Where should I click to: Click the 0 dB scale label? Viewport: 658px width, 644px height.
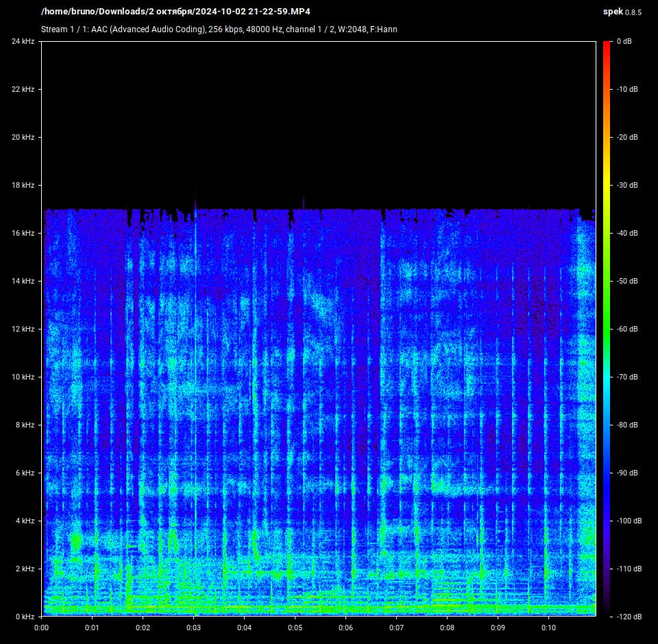(624, 41)
